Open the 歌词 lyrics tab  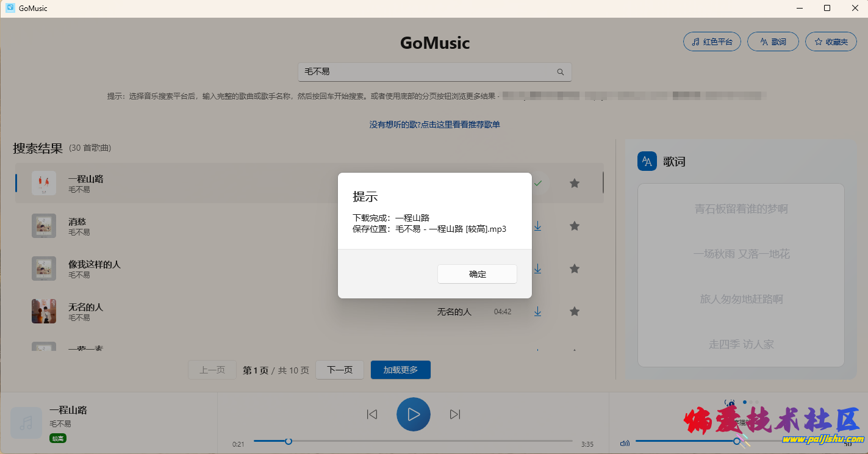pos(772,41)
